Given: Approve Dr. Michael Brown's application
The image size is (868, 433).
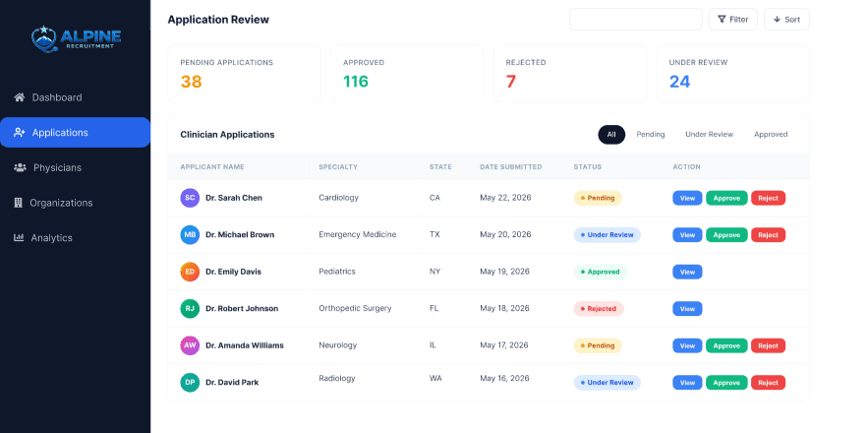Looking at the screenshot, I should pyautogui.click(x=726, y=235).
